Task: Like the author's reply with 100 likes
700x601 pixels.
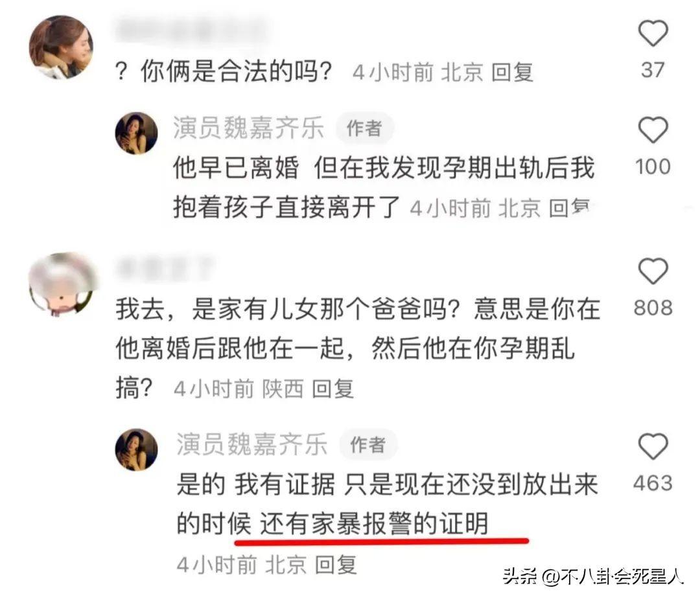Action: click(x=653, y=130)
